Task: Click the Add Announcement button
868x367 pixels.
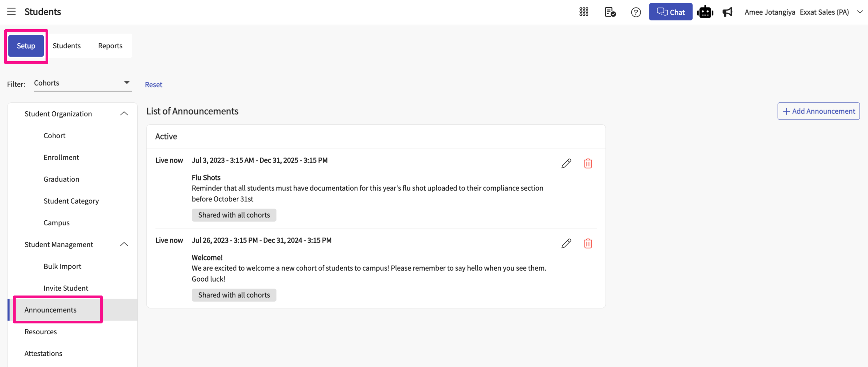Action: click(818, 111)
